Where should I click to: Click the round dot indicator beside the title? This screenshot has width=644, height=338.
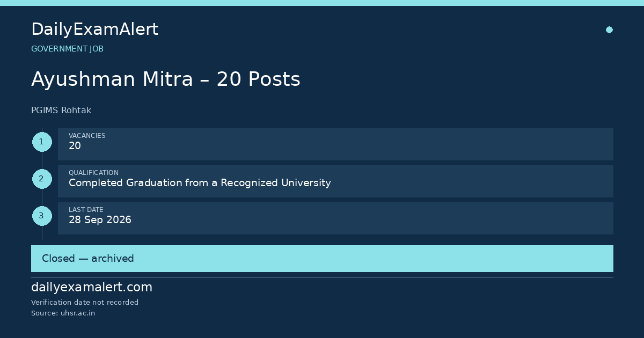(609, 30)
